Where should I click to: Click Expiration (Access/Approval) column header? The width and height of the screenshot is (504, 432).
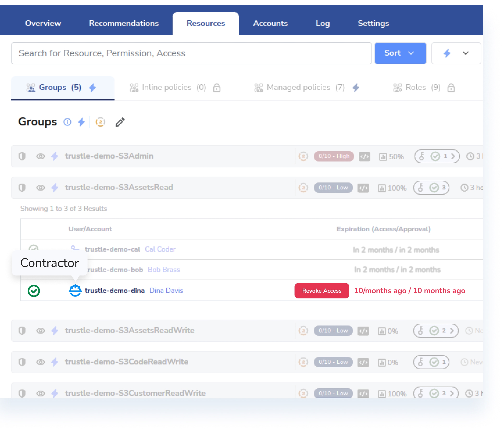click(x=384, y=229)
